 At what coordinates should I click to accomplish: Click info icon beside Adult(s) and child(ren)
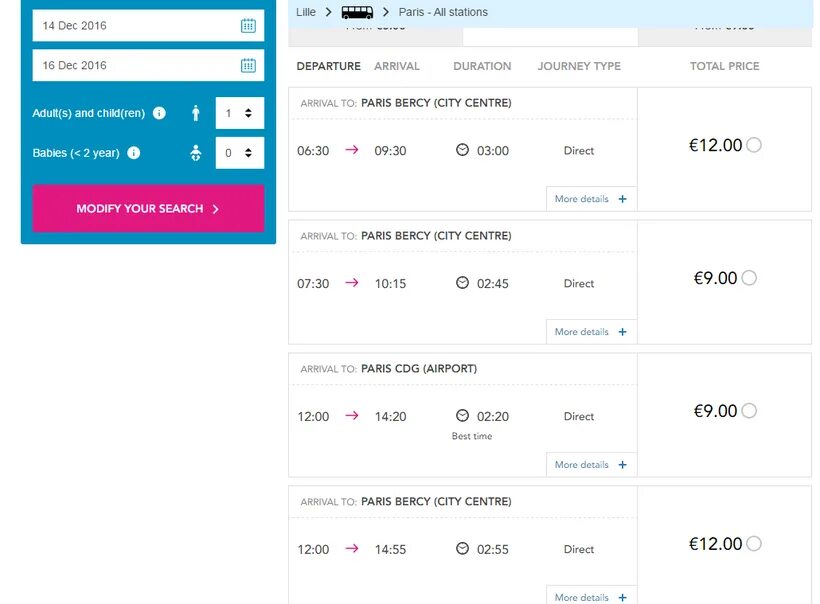point(159,114)
